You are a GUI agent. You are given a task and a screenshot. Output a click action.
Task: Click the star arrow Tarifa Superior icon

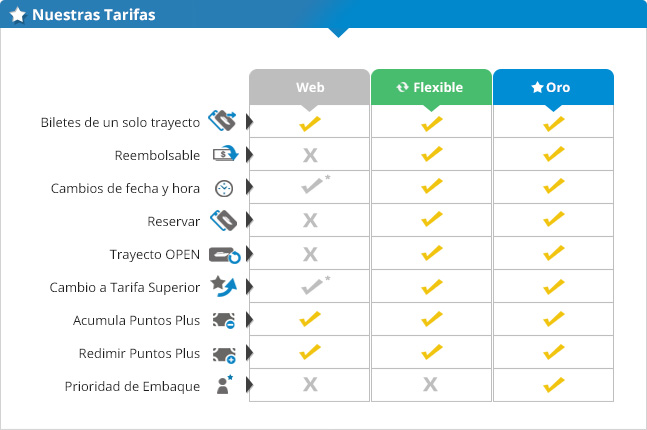click(224, 286)
